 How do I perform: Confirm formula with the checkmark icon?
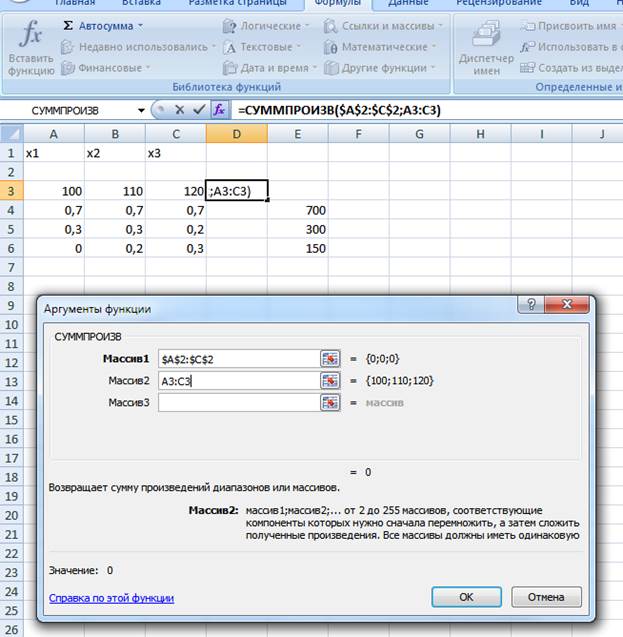pos(199,109)
